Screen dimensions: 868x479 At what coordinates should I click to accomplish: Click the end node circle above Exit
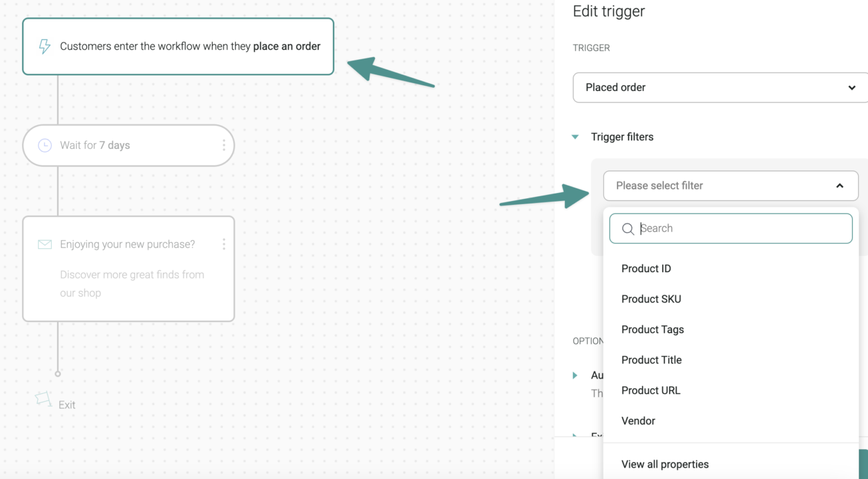click(x=58, y=374)
